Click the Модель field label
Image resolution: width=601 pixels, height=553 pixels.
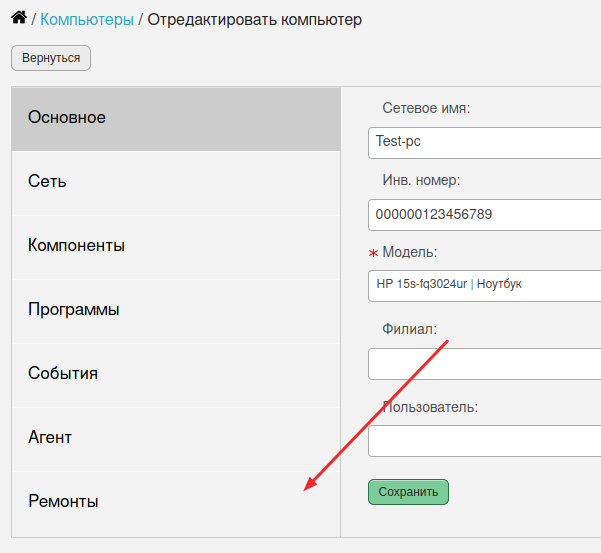point(409,252)
